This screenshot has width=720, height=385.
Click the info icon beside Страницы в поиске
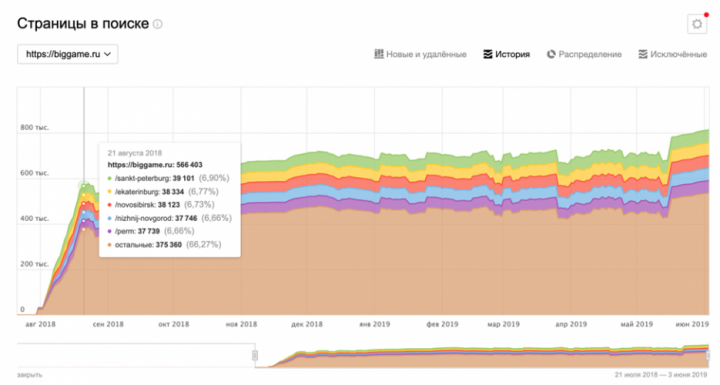point(158,24)
